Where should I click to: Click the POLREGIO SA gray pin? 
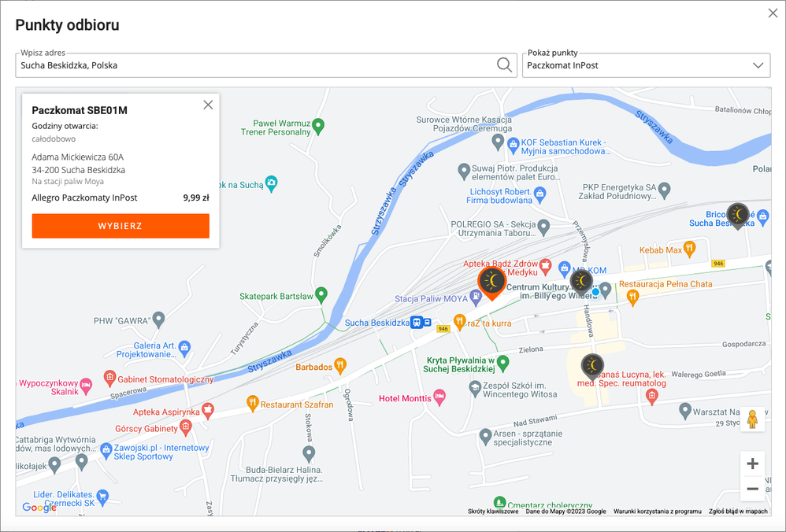543,227
